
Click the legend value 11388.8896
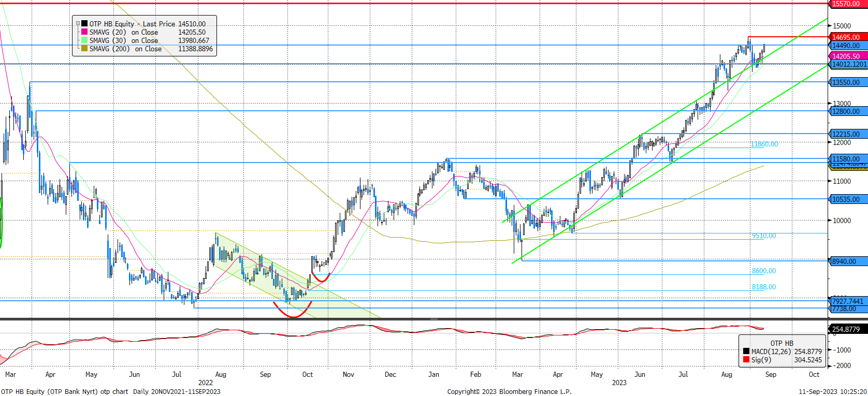[195, 49]
